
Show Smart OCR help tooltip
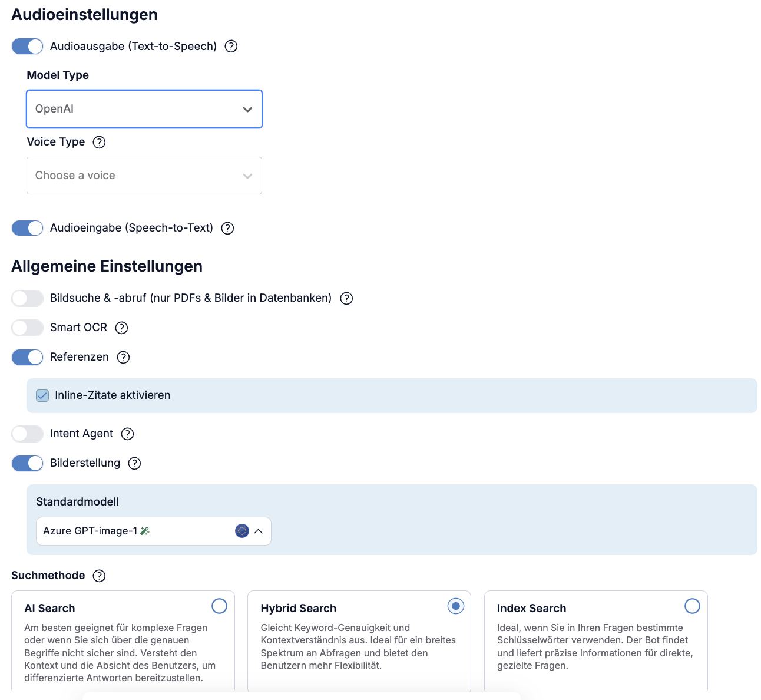(121, 328)
